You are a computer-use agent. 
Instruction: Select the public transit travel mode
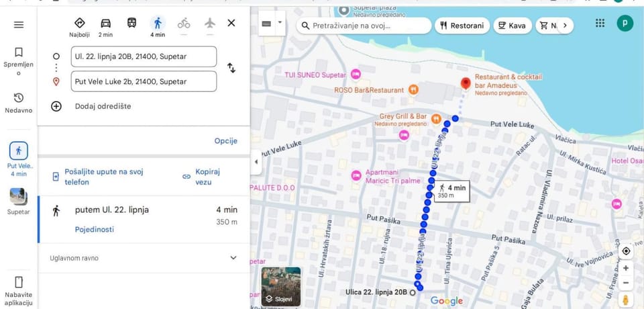(x=131, y=24)
